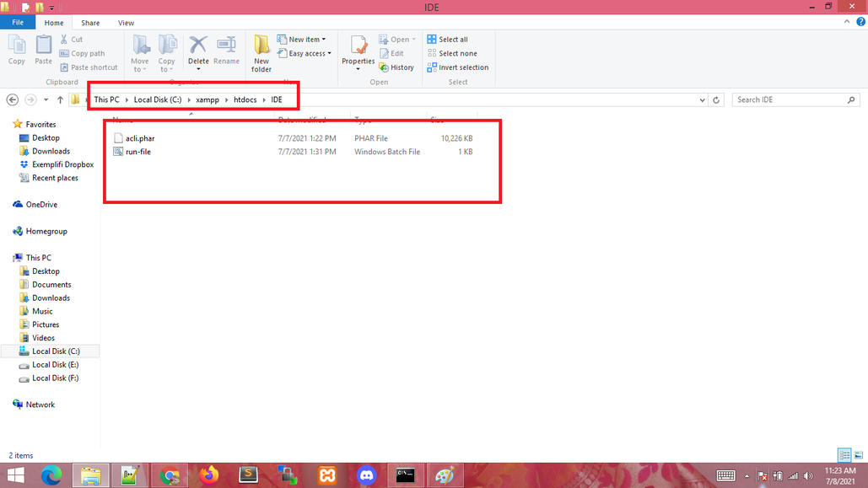Open the Command Prompt taskbar icon
The image size is (868, 488).
[x=406, y=474]
